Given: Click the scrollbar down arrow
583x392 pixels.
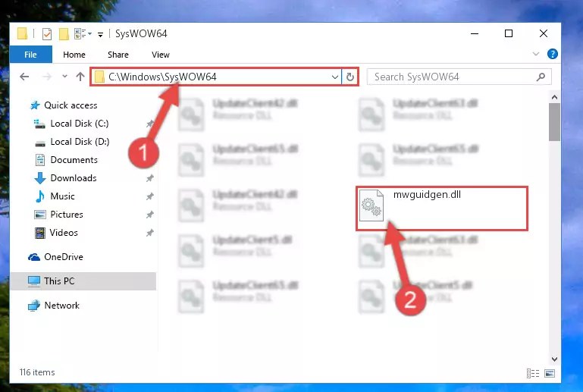Looking at the screenshot, I should pyautogui.click(x=554, y=359).
